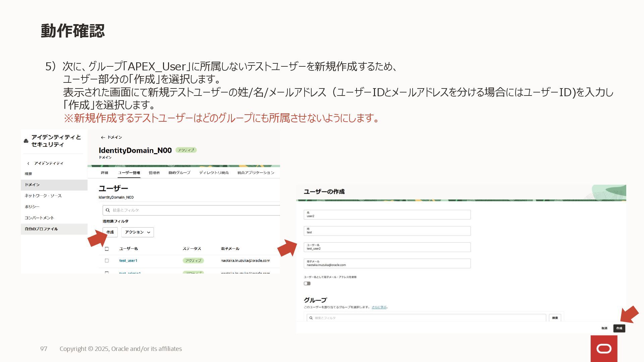The height and width of the screenshot is (362, 644).
Task: Click the Oracle logo in the slide corner
Action: point(604,349)
